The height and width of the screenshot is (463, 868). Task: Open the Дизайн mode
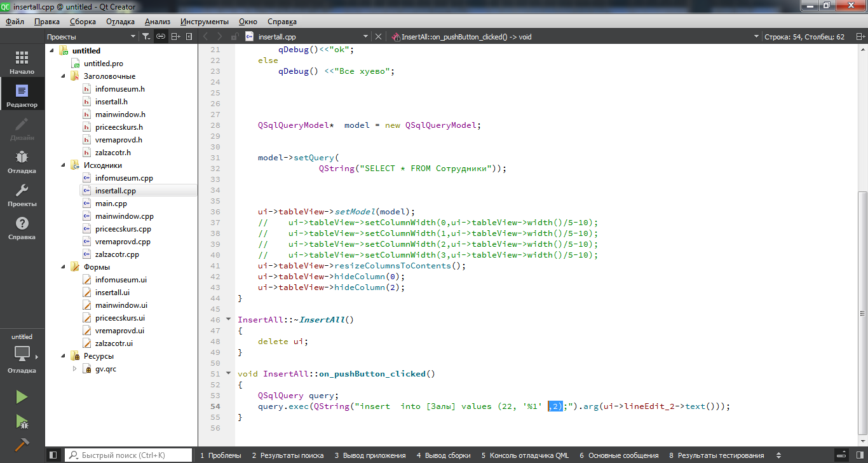pos(22,128)
